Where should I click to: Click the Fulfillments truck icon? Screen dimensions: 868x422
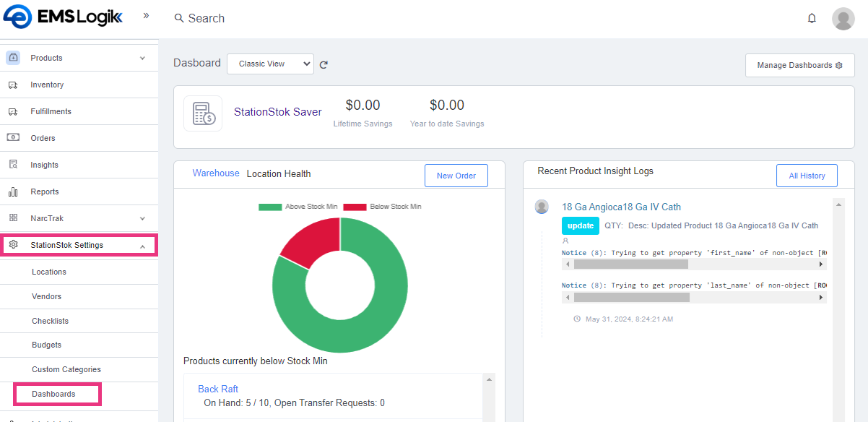click(13, 111)
